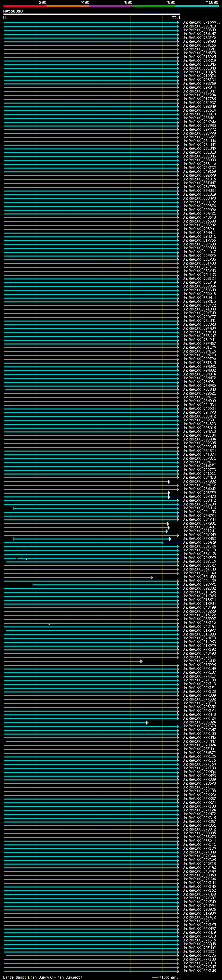The width and height of the screenshot is (222, 980).
Task: Click the UniRef100_B9RWF4 label
Action: [x=199, y=88]
